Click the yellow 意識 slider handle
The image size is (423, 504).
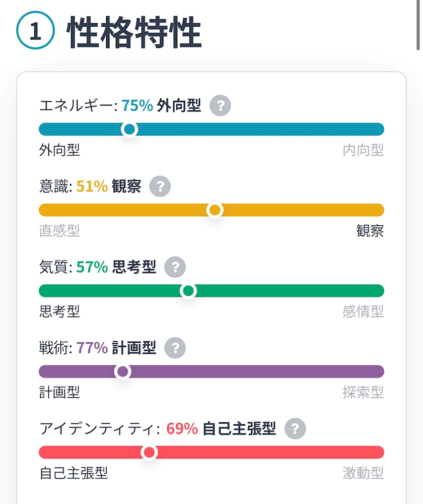pos(215,210)
